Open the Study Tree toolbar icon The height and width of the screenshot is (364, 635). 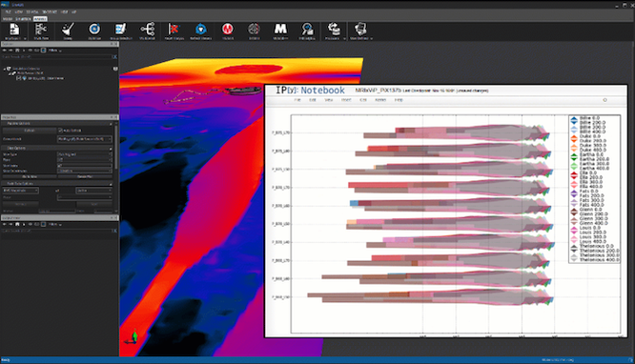coord(41,30)
